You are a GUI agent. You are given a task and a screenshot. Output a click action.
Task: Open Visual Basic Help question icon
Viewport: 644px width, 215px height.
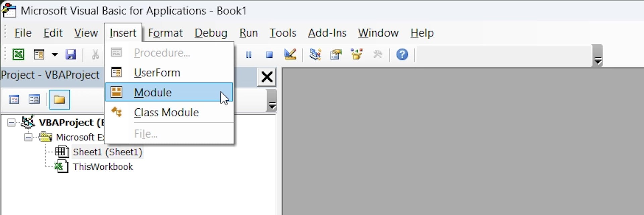402,54
